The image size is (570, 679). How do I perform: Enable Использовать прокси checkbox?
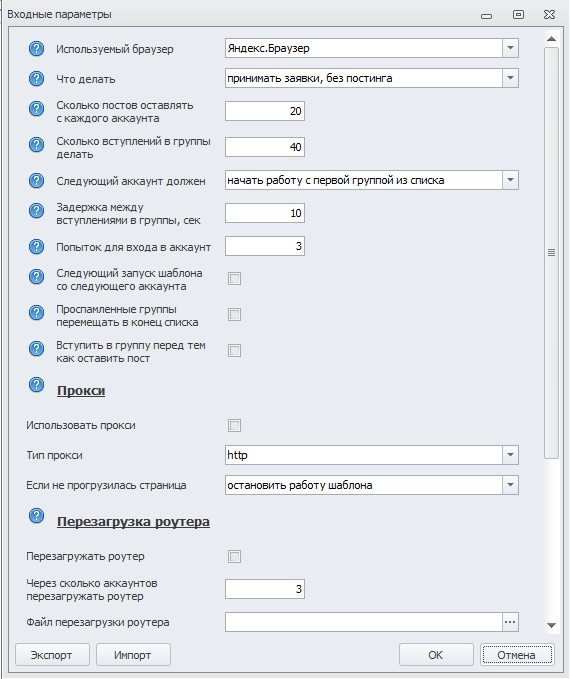click(234, 425)
